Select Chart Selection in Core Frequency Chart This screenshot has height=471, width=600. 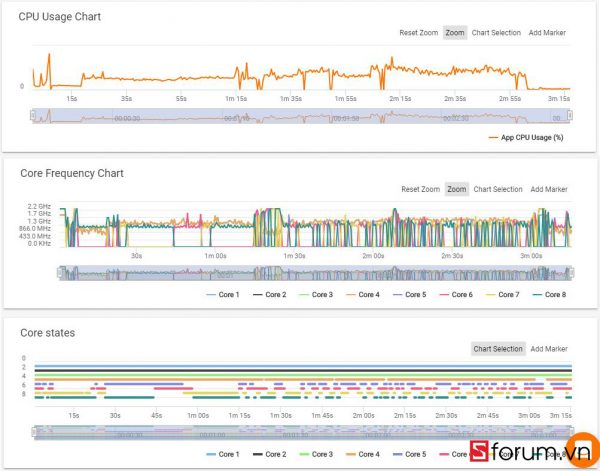click(x=498, y=189)
